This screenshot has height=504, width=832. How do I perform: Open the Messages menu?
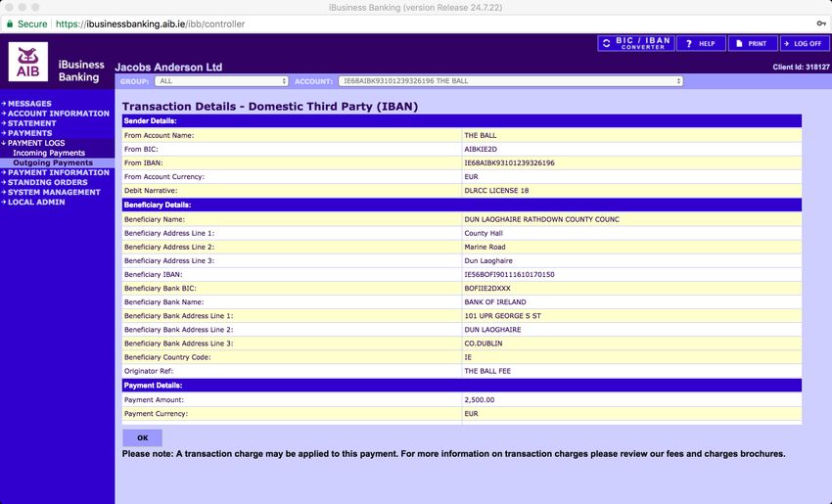coord(29,104)
